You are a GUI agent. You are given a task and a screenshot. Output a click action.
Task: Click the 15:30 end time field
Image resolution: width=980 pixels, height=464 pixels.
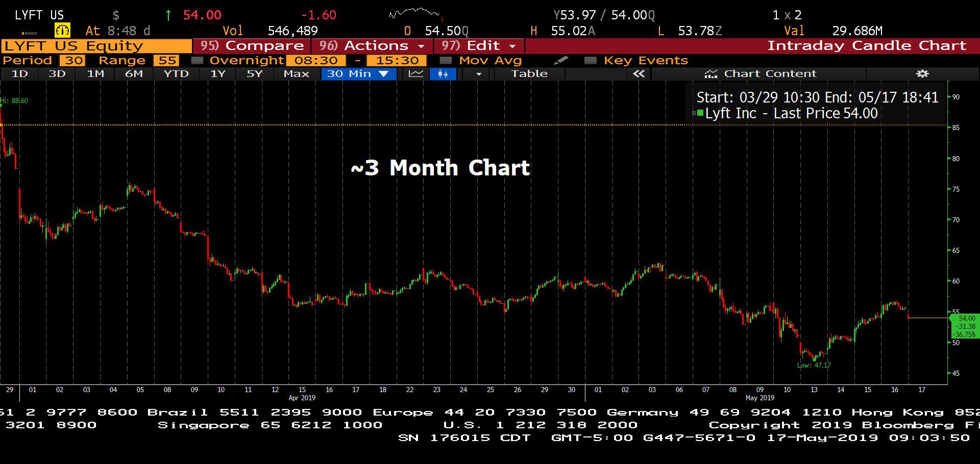[x=397, y=60]
